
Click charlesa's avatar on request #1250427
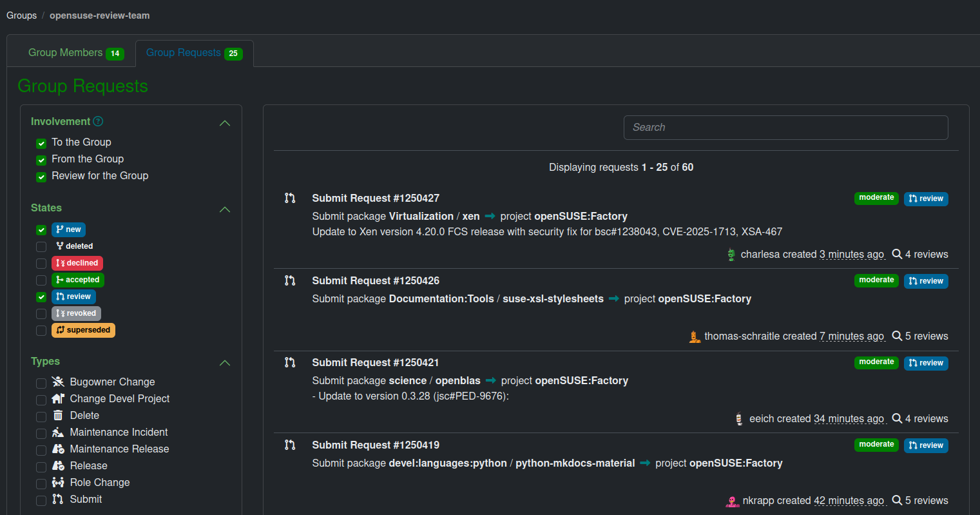click(x=732, y=254)
